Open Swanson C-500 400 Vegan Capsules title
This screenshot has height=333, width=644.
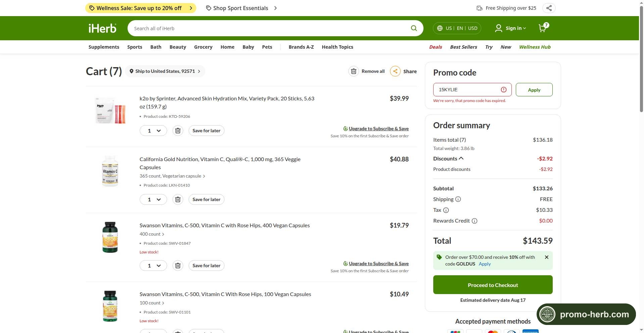pyautogui.click(x=225, y=225)
